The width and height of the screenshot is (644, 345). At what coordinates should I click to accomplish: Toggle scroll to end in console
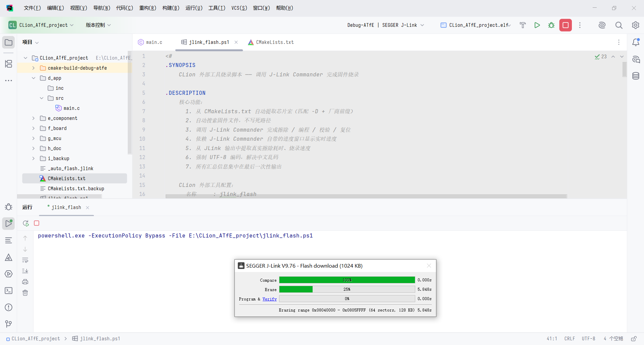click(x=25, y=271)
